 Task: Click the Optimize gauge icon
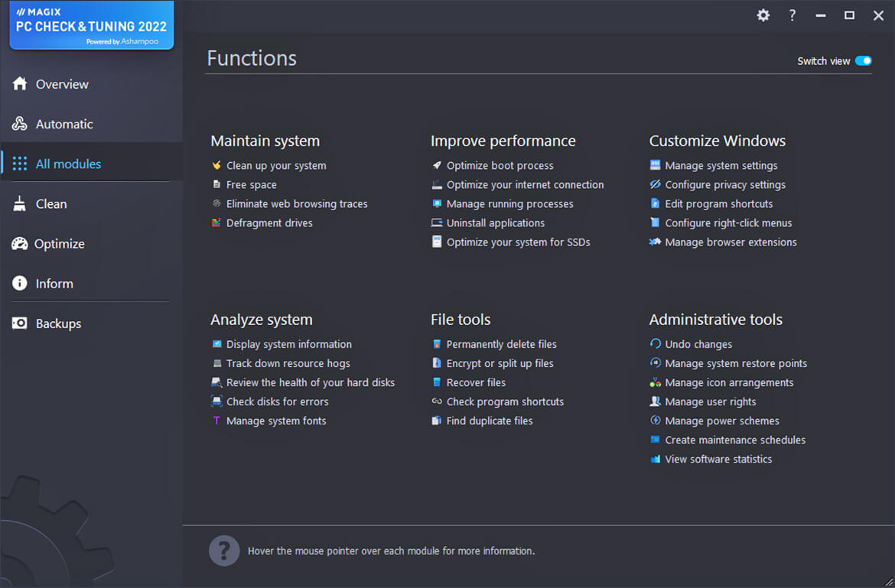click(20, 244)
